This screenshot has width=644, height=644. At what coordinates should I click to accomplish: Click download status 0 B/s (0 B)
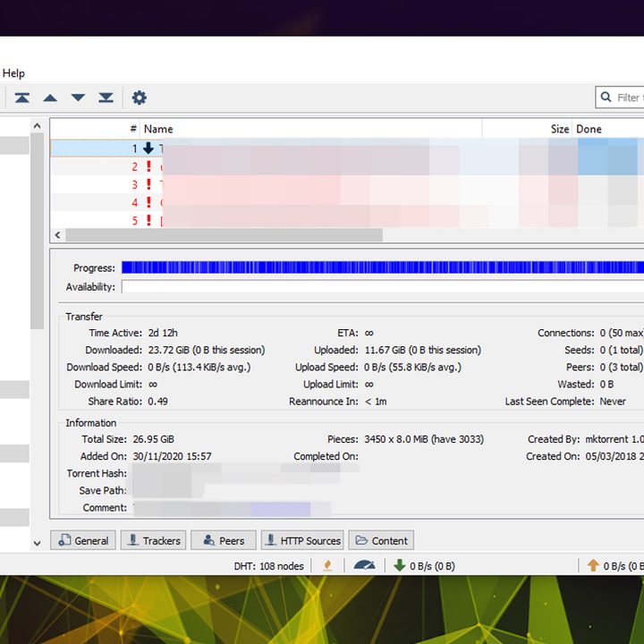coord(433,566)
